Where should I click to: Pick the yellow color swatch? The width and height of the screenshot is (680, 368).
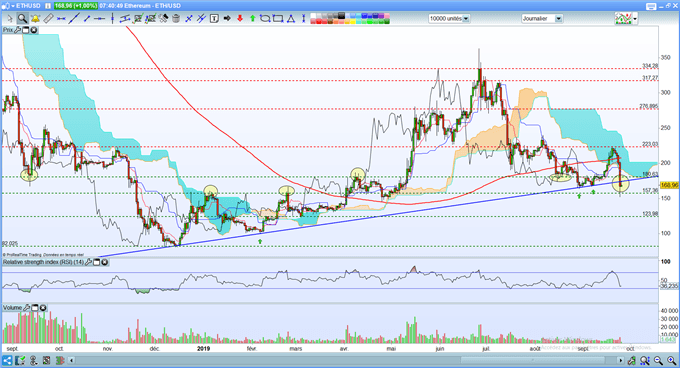tap(353, 21)
